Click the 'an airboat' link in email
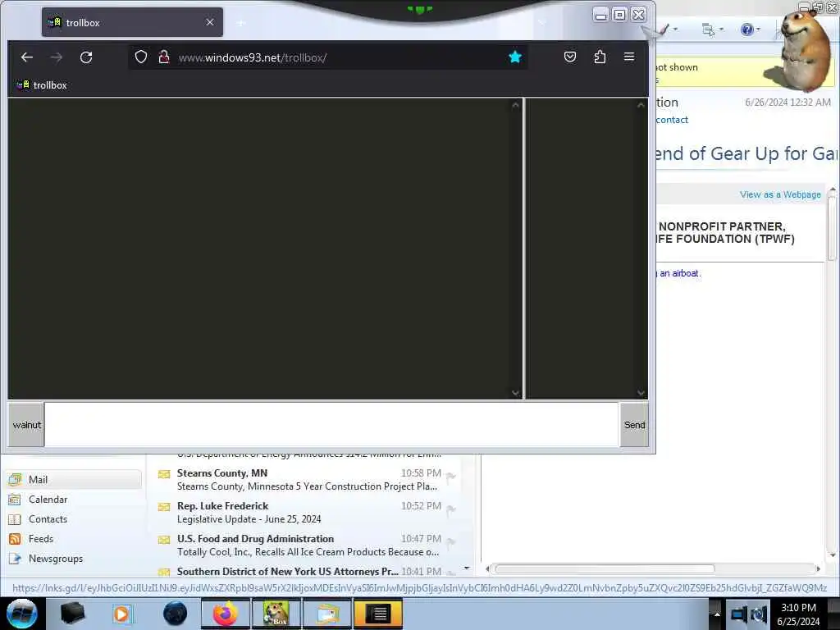This screenshot has width=840, height=630. [679, 273]
